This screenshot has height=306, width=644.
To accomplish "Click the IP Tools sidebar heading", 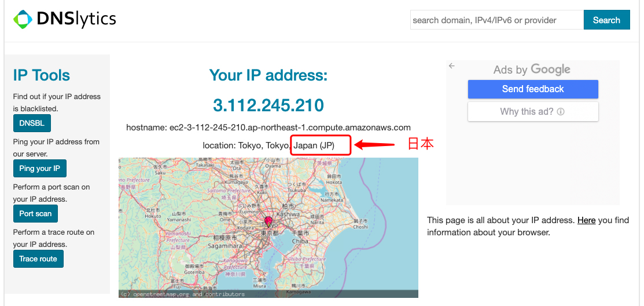I will click(42, 75).
